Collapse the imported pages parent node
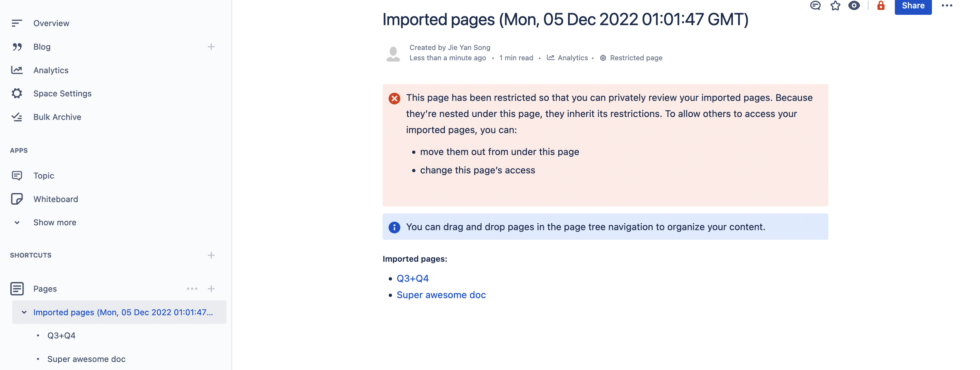This screenshot has width=980, height=370. click(23, 311)
